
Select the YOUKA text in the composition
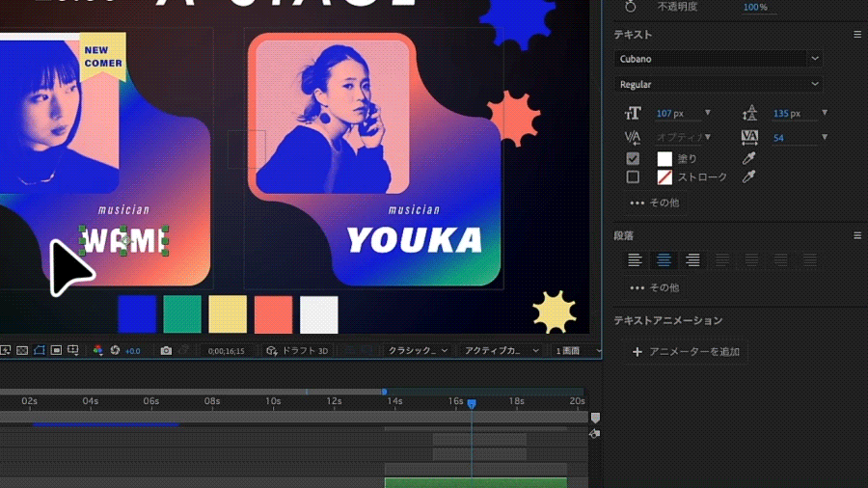414,240
